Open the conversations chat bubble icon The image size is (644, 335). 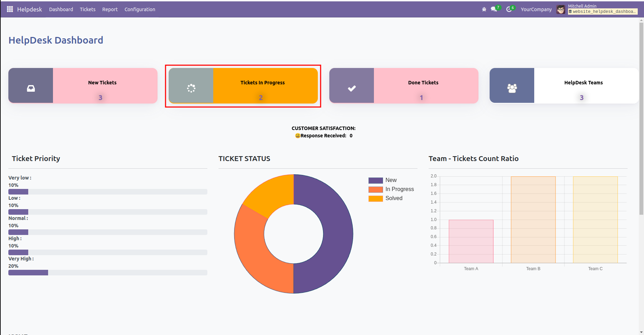[494, 9]
